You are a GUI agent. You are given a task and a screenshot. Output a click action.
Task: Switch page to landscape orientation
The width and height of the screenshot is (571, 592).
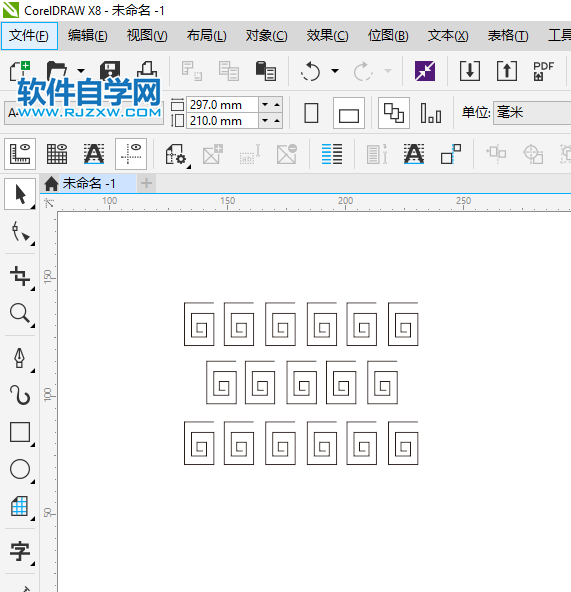349,113
